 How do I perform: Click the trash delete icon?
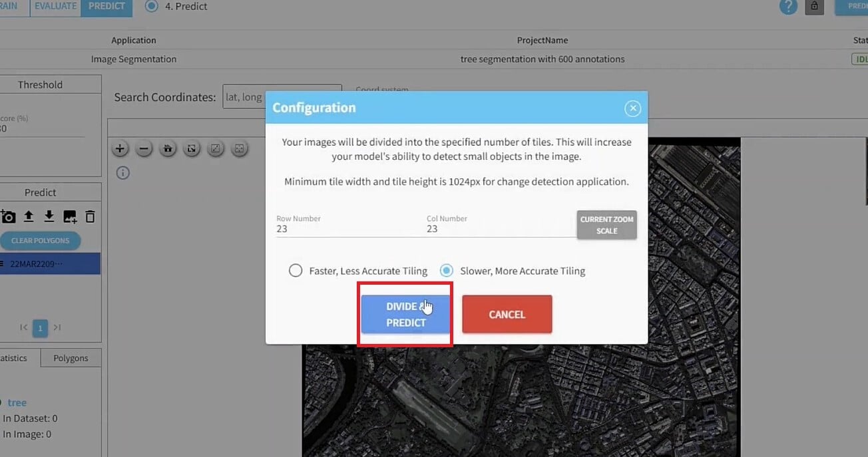(91, 217)
